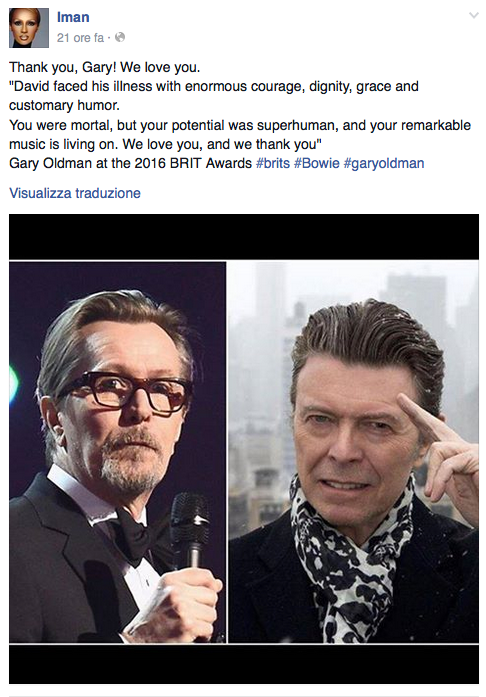486x697 pixels.
Task: Open the photo of man holding microphone
Action: 117,452
